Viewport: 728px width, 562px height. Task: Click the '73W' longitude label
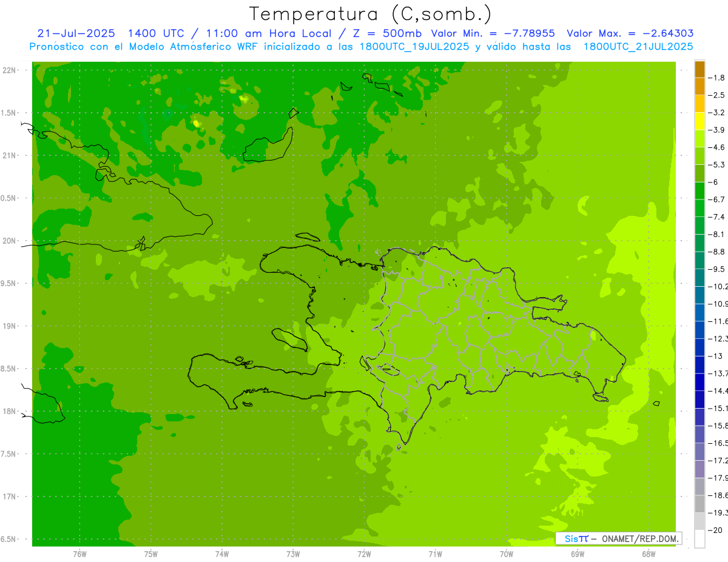point(293,554)
